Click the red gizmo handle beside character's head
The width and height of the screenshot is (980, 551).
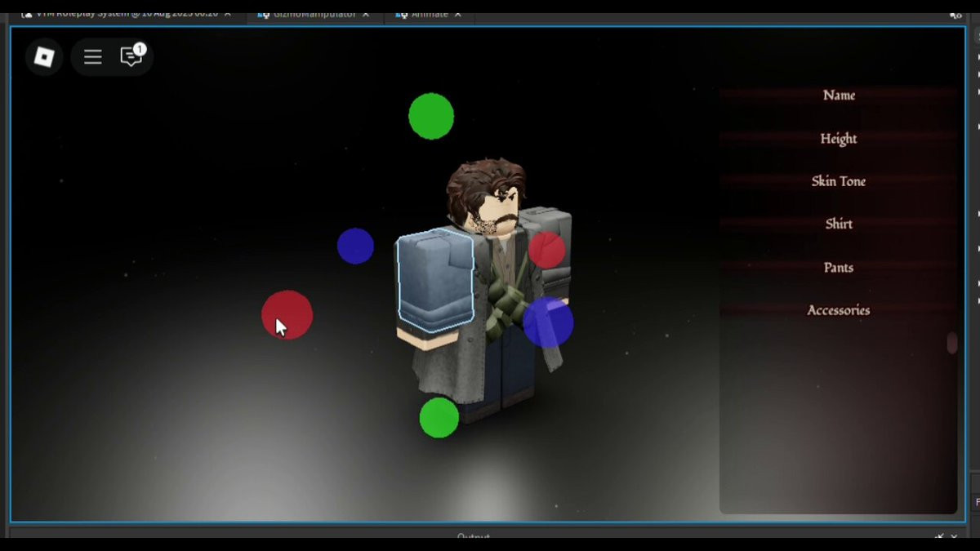[x=547, y=250]
